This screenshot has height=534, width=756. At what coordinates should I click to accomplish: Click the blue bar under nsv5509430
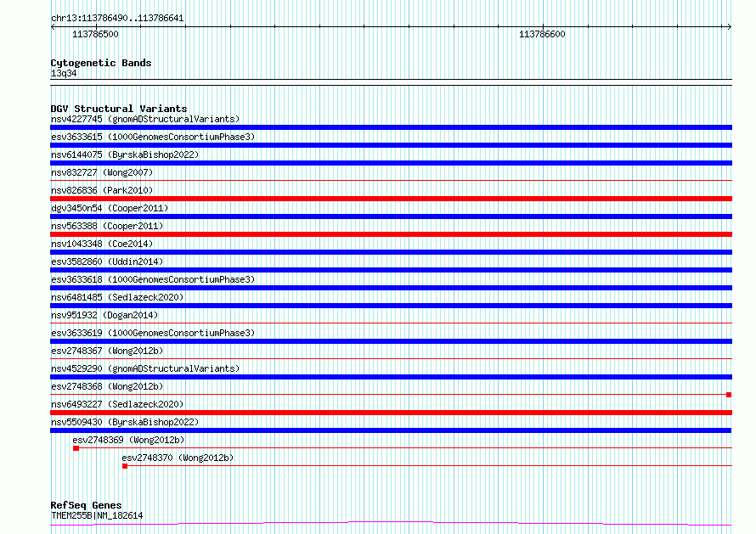coord(391,430)
